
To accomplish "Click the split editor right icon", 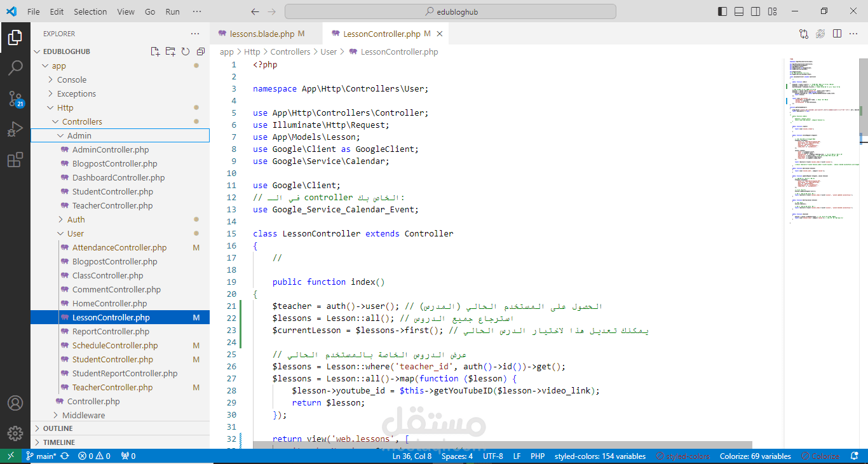I will [837, 34].
